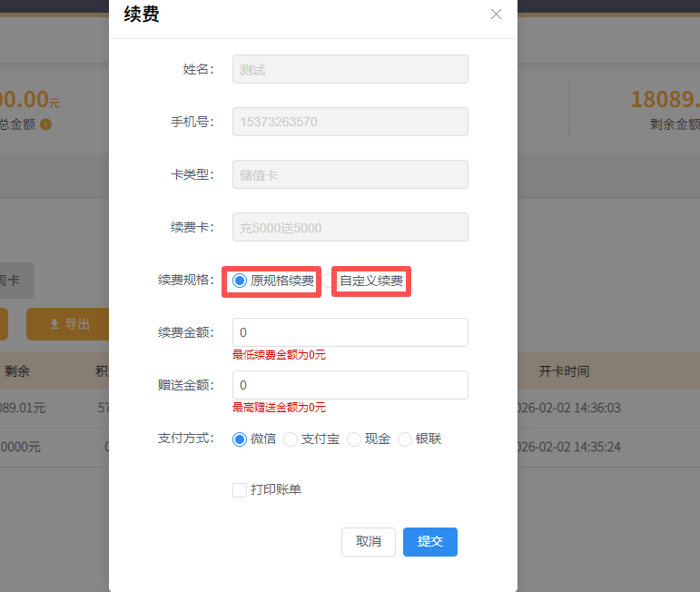Click the 续费卡 field showing 充5000送5000
This screenshot has height=592, width=700.
tap(350, 227)
